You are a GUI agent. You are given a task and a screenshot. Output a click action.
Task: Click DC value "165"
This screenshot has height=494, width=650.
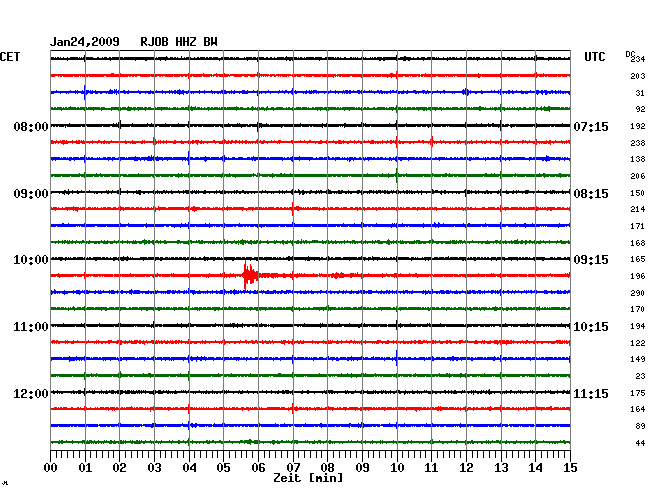(638, 259)
